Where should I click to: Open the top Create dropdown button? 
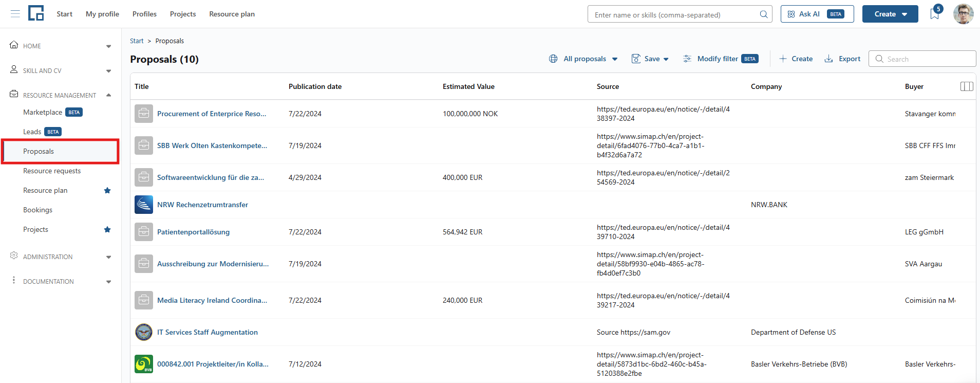click(890, 14)
